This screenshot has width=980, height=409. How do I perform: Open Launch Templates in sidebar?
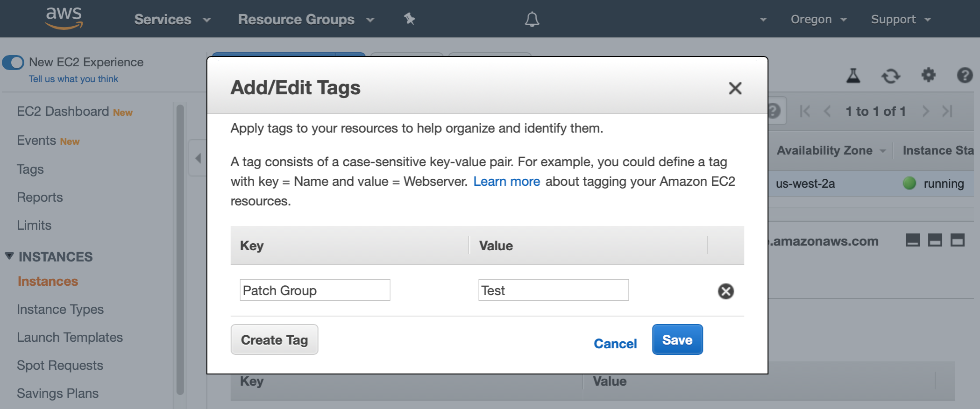(x=70, y=337)
